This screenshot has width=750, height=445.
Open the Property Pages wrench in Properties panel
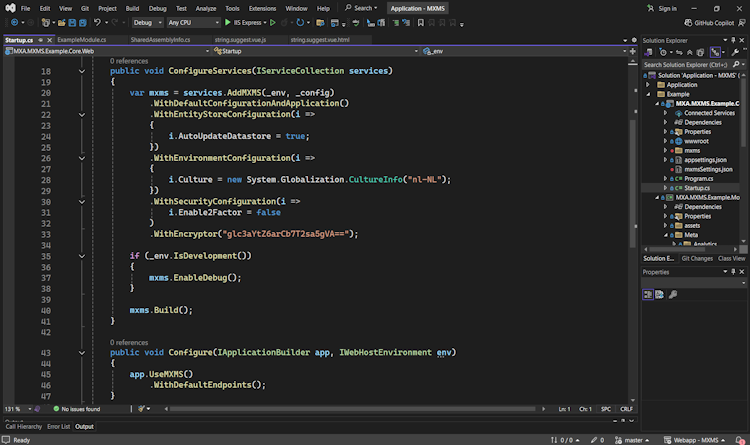pos(673,294)
